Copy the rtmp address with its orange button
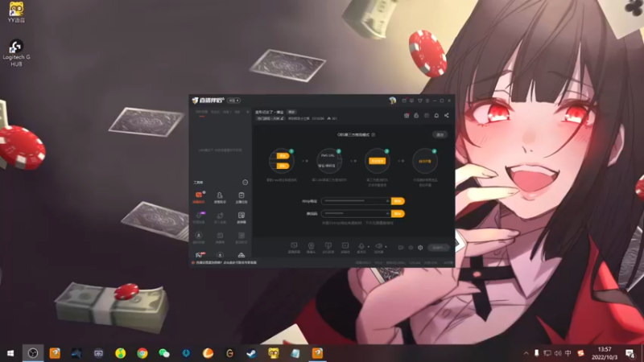 pos(398,201)
